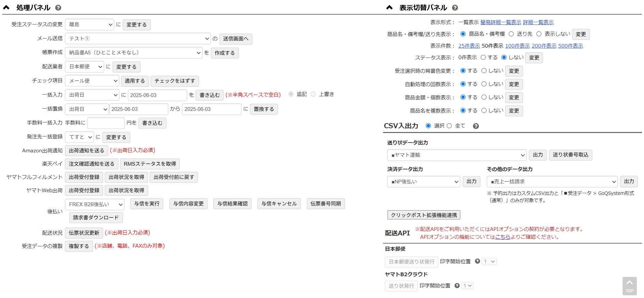The width and height of the screenshot is (644, 298).
Task: Switch to 25件表示
Action: click(469, 46)
